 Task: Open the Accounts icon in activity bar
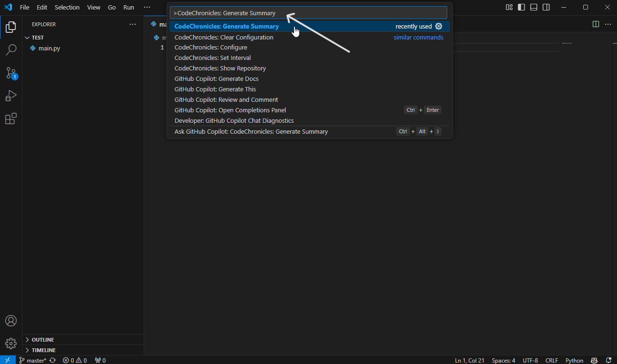11,321
